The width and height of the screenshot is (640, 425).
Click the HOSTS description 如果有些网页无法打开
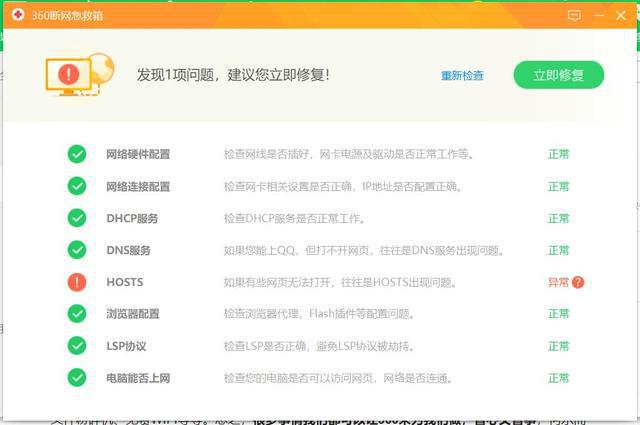click(340, 282)
